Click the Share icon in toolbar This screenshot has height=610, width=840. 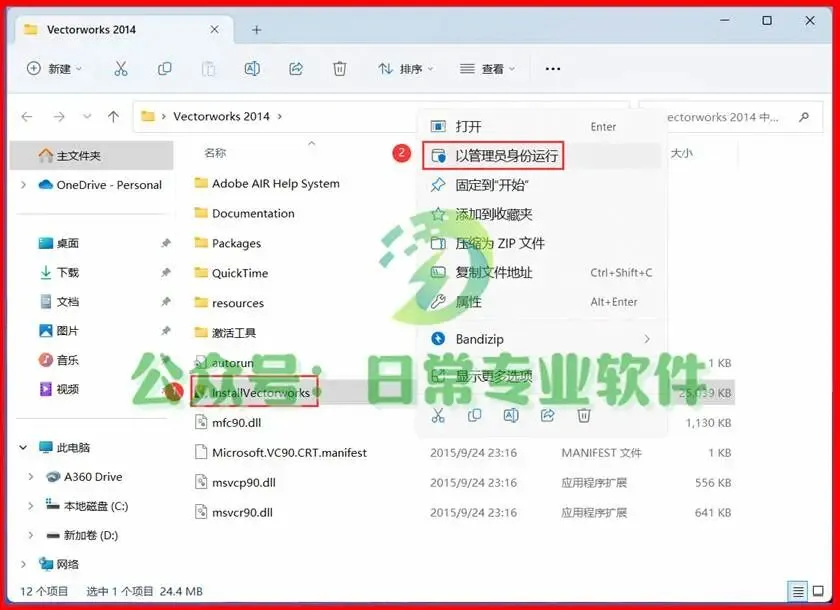coord(296,69)
